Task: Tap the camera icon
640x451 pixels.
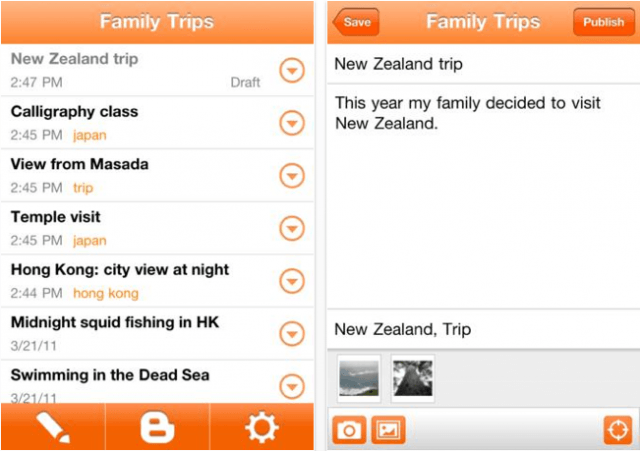Action: [x=349, y=430]
